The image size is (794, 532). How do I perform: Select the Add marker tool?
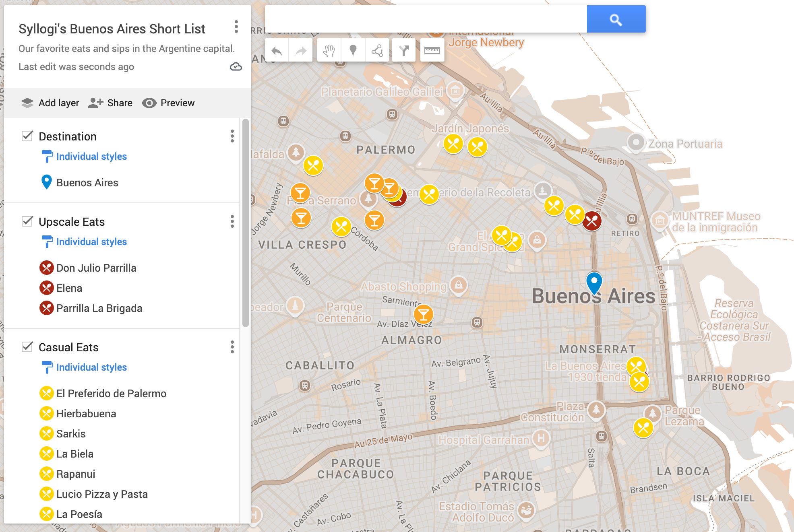click(353, 51)
